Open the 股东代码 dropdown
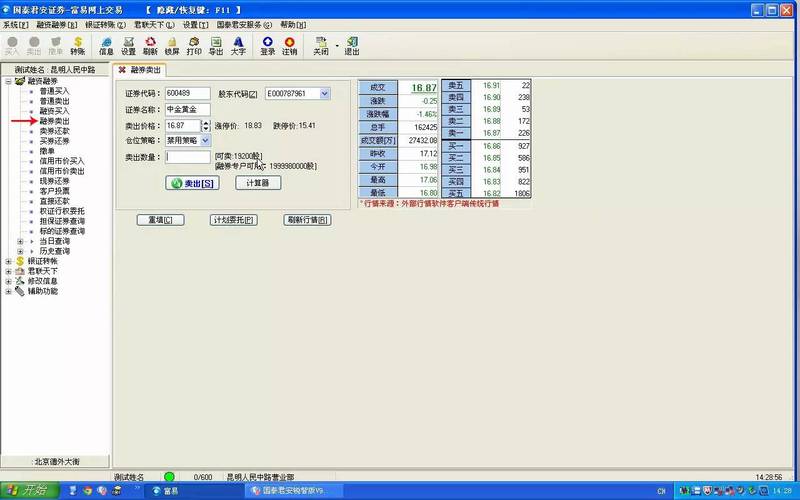800x500 pixels. tap(325, 94)
